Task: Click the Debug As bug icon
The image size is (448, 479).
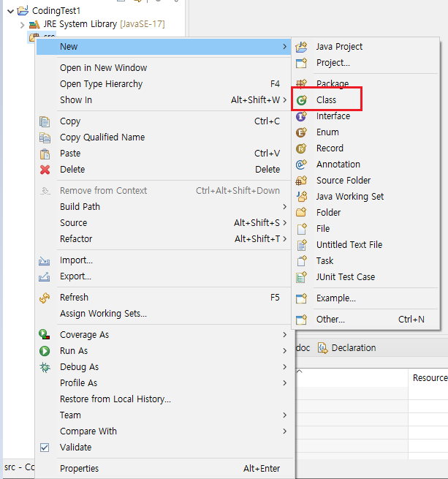Action: 45,367
